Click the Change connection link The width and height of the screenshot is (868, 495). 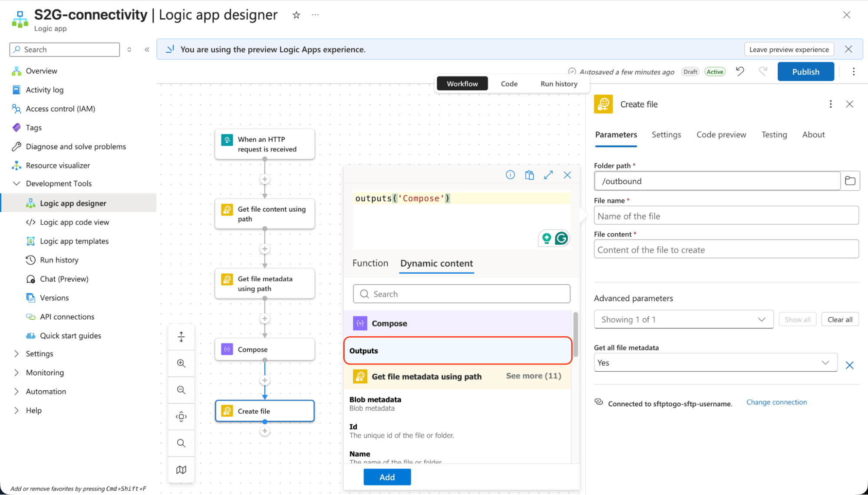pos(776,402)
